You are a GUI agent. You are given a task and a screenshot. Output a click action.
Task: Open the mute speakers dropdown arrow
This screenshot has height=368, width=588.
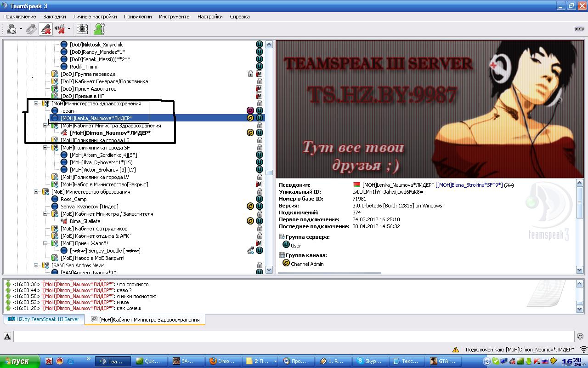pos(69,29)
